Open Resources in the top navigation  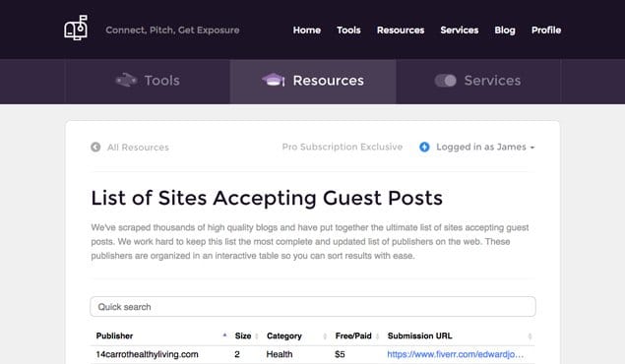click(x=401, y=30)
